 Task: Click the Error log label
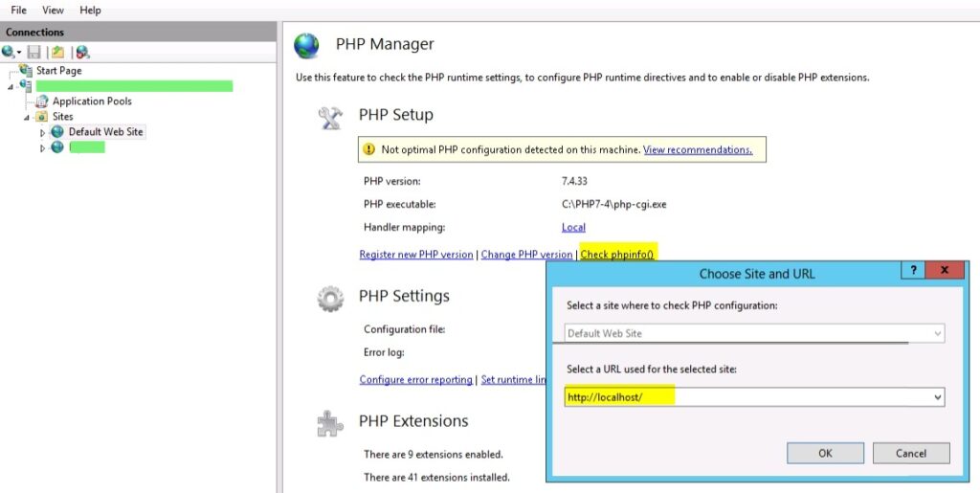384,352
